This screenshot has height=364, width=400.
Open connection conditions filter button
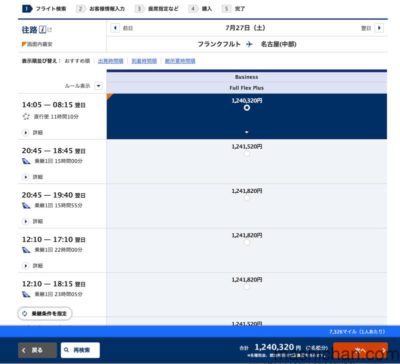click(x=45, y=314)
